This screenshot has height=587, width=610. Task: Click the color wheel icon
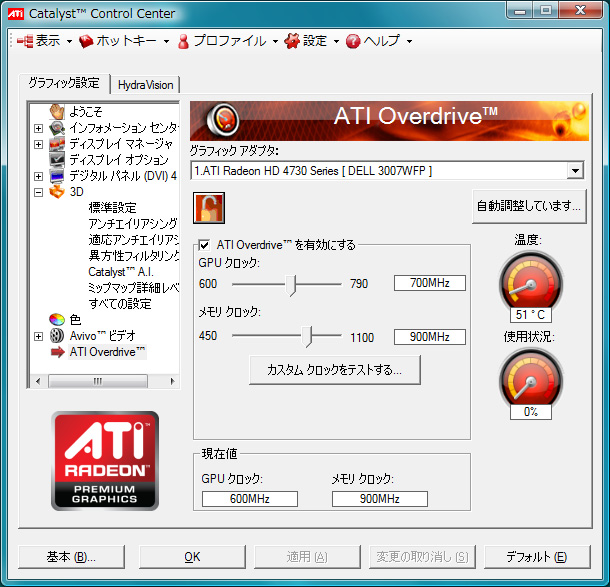click(x=57, y=319)
